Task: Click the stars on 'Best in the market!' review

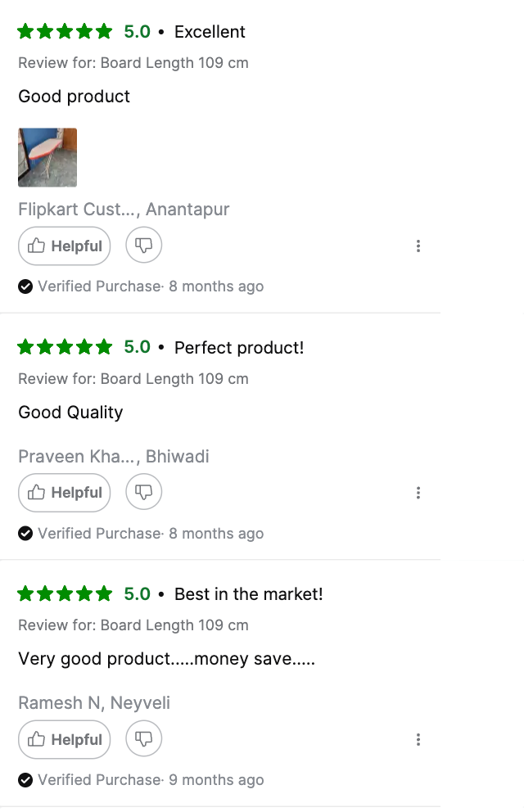Action: [65, 594]
